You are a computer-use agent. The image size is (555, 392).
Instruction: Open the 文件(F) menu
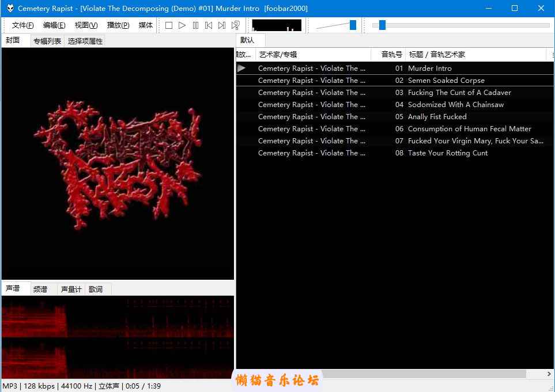click(22, 25)
